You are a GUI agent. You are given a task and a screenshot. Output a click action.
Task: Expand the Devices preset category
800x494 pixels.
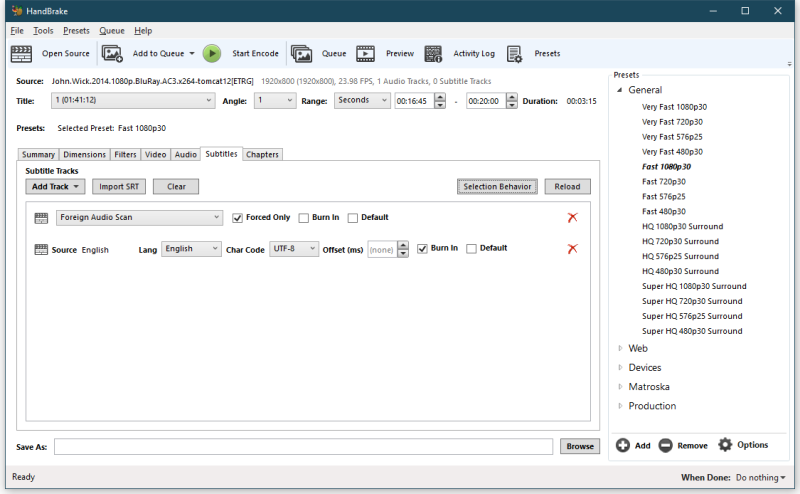[620, 368]
